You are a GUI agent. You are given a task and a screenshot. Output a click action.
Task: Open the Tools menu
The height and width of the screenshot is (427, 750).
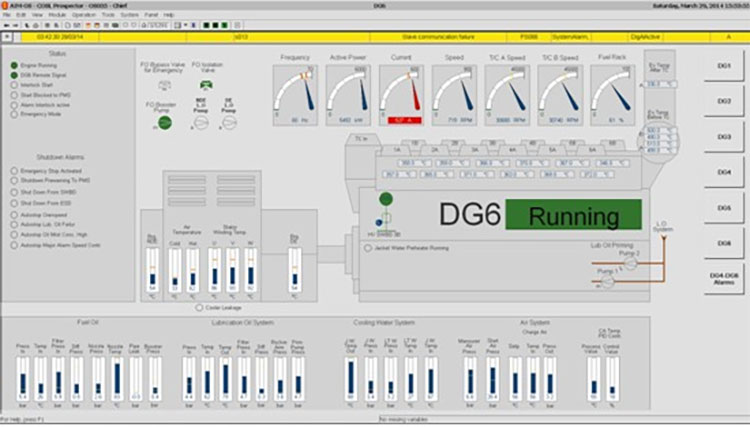[x=109, y=16]
